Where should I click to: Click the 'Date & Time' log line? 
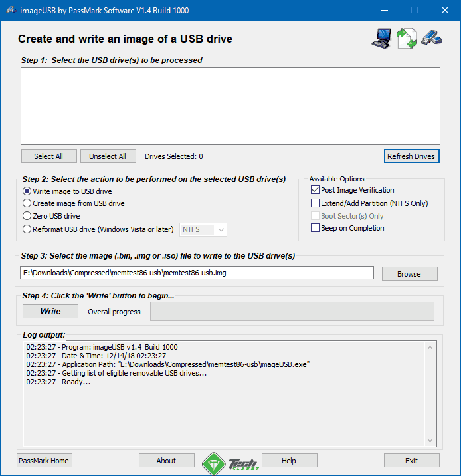tap(96, 356)
